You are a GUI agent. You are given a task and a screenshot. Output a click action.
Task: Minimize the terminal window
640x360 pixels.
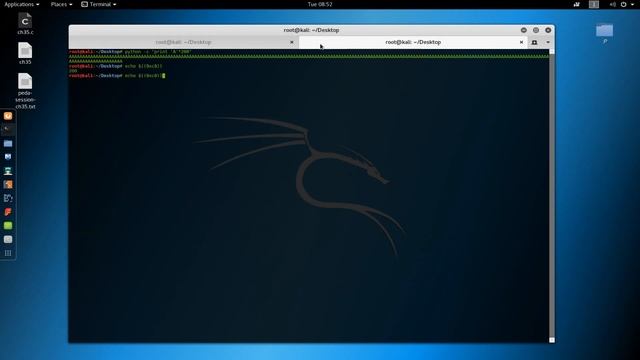tap(524, 30)
